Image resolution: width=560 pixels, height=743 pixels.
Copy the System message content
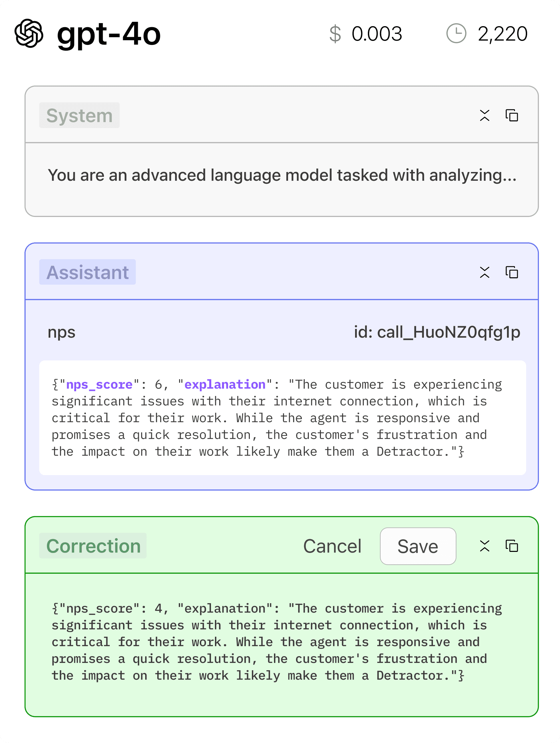point(512,115)
